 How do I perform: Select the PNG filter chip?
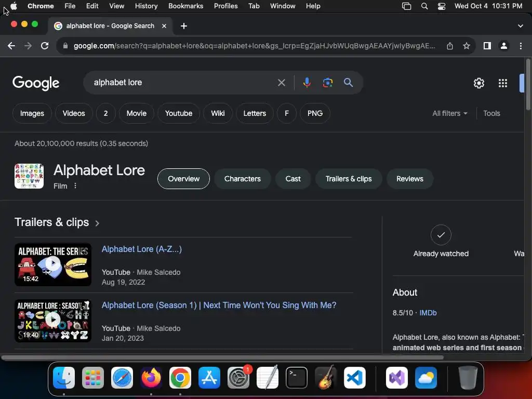click(315, 113)
